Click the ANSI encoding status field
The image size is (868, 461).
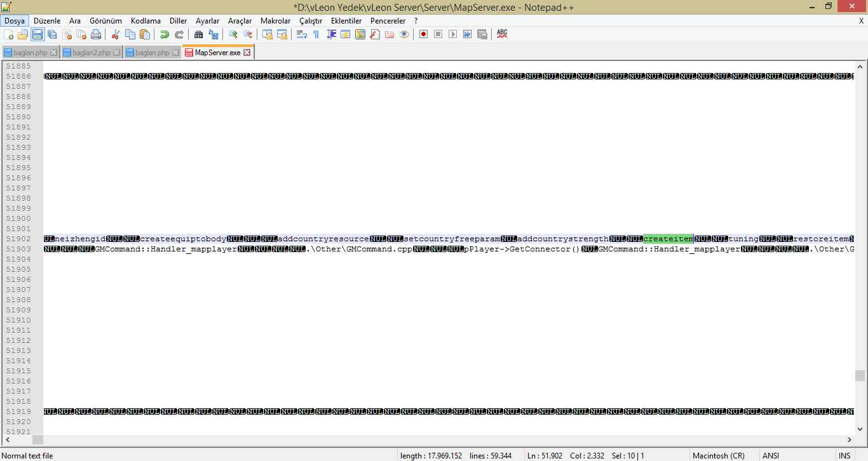pyautogui.click(x=771, y=456)
